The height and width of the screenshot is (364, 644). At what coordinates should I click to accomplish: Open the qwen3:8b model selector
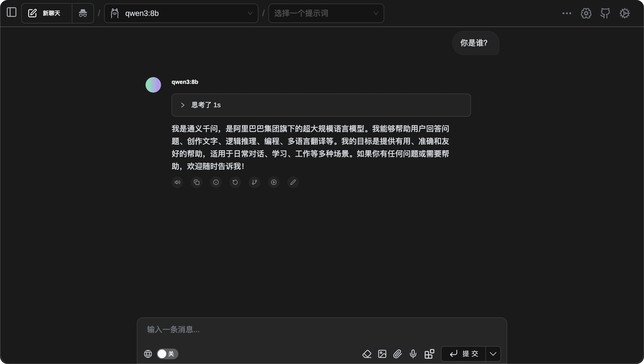pyautogui.click(x=181, y=13)
